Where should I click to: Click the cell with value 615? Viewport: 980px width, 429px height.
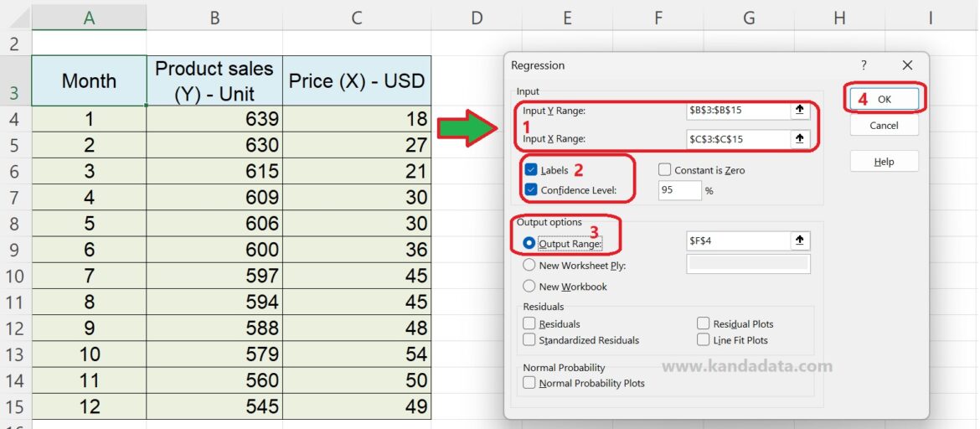pos(214,172)
